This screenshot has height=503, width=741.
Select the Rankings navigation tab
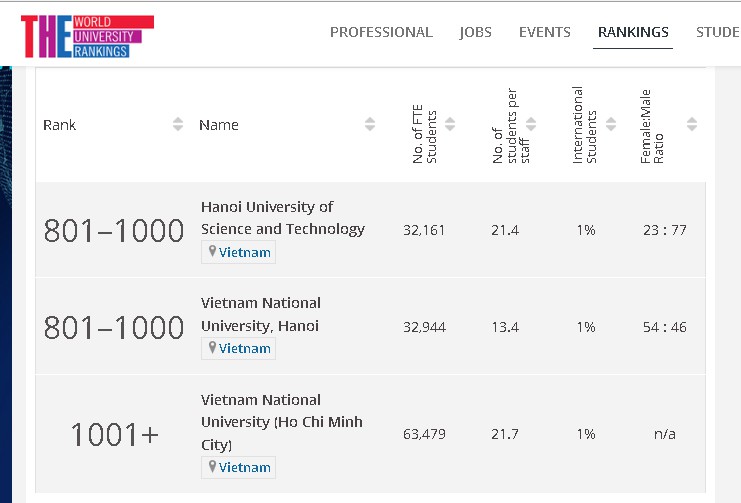633,32
